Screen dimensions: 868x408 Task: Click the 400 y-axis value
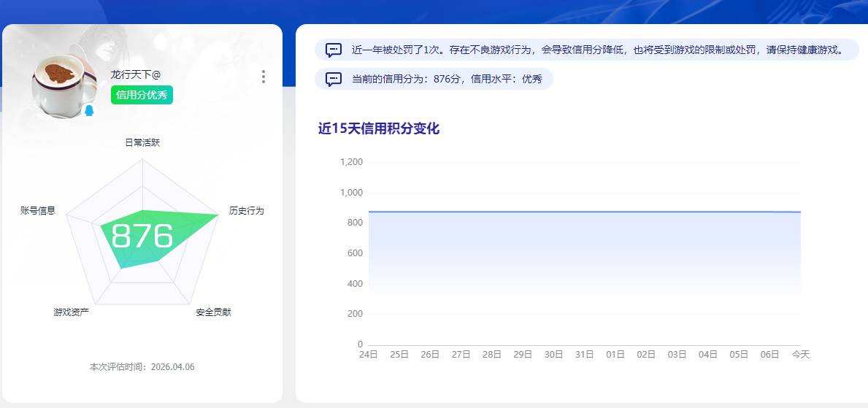pyautogui.click(x=355, y=284)
